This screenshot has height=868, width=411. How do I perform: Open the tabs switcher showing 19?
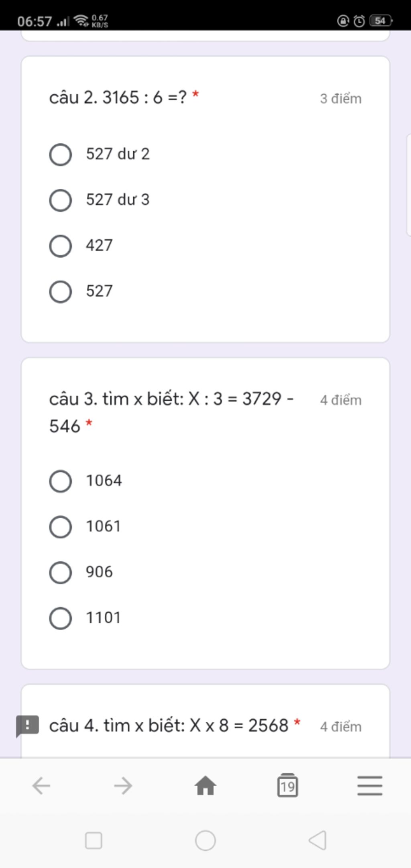[287, 786]
